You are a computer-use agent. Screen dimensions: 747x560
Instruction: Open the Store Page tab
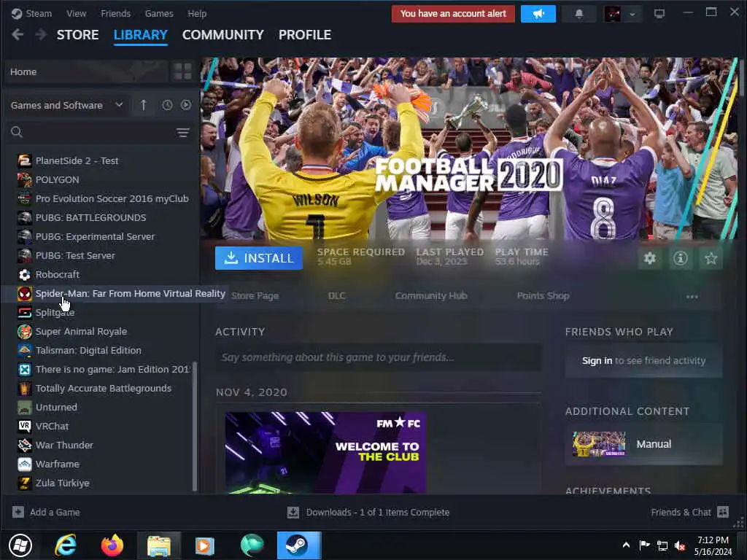click(x=255, y=296)
